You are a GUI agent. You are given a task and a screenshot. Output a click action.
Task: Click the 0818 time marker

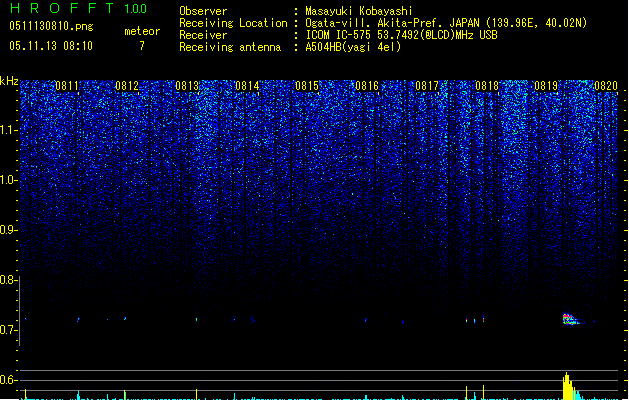coord(487,86)
